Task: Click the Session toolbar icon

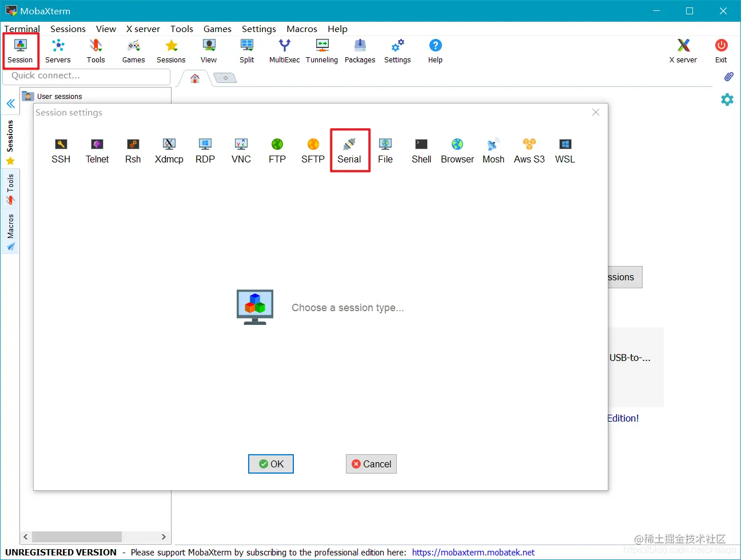Action: pyautogui.click(x=21, y=51)
